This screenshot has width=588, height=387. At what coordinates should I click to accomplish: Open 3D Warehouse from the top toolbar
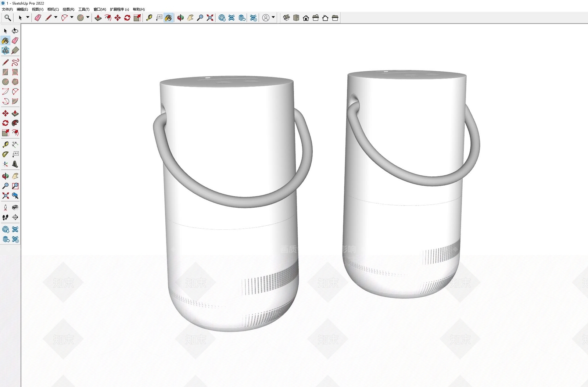pos(222,18)
